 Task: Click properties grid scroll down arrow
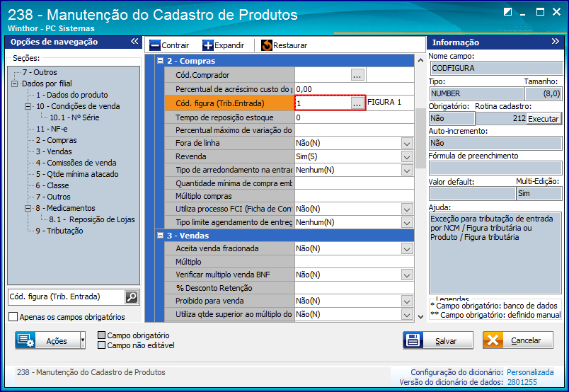420,317
